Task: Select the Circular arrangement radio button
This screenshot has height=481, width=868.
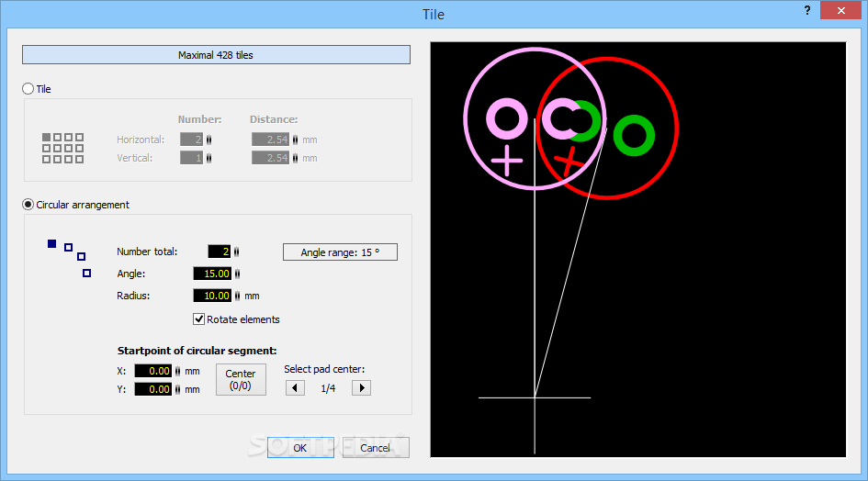Action: click(28, 205)
